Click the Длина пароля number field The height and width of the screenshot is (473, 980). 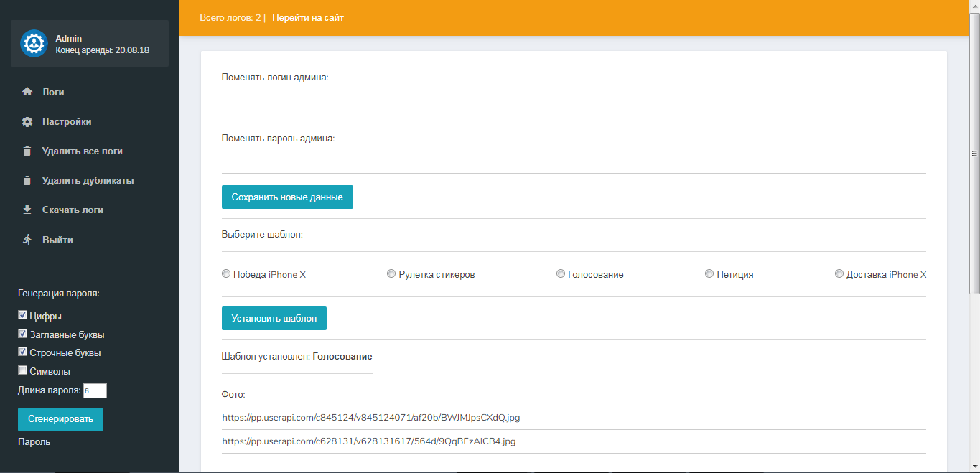(95, 390)
